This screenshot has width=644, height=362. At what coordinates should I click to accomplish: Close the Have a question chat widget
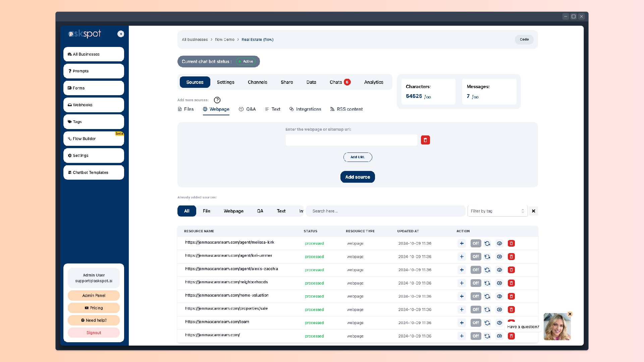click(x=570, y=314)
